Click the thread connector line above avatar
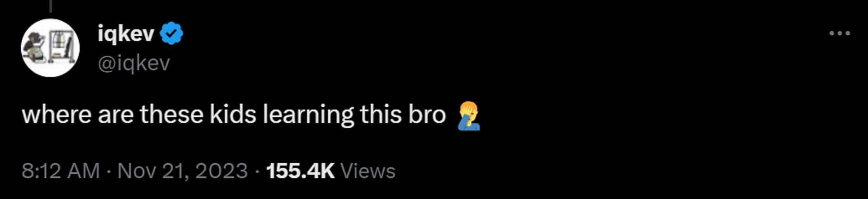The height and width of the screenshot is (199, 868). [x=50, y=6]
